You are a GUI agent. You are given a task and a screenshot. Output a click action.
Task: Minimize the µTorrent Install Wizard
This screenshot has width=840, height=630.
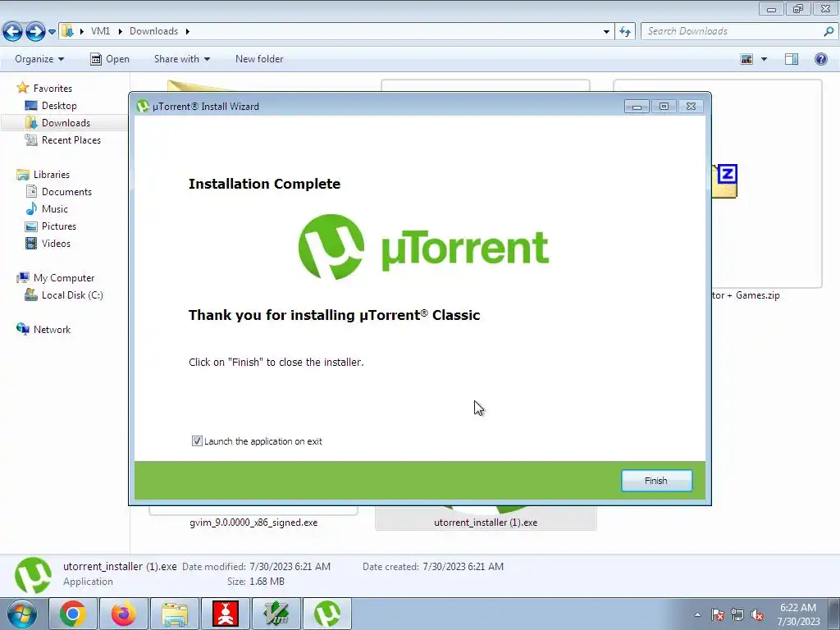637,107
